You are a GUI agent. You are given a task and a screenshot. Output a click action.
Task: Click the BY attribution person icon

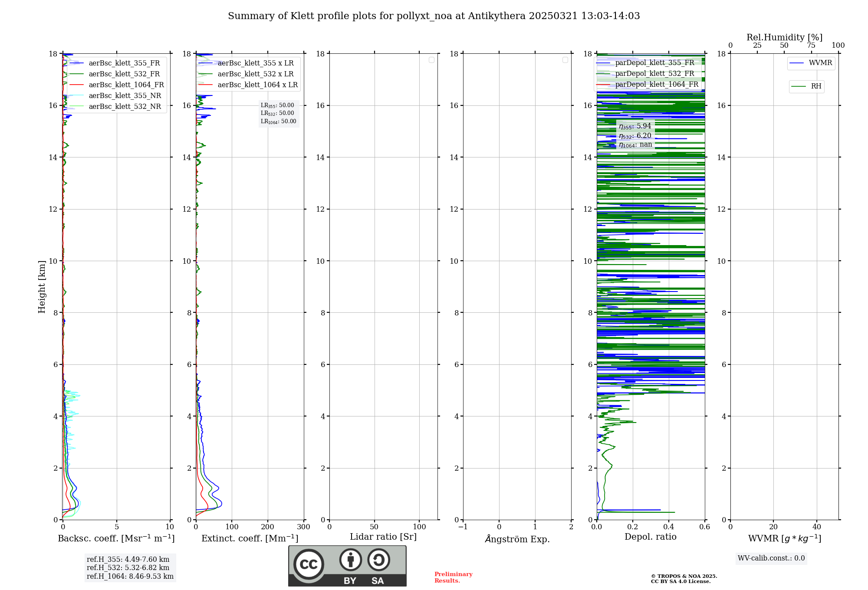point(351,559)
